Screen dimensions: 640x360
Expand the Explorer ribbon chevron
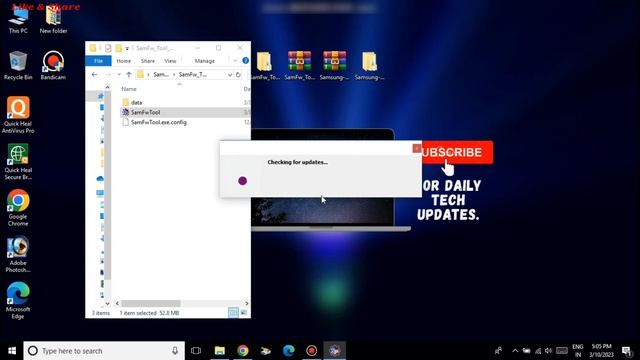point(235,60)
